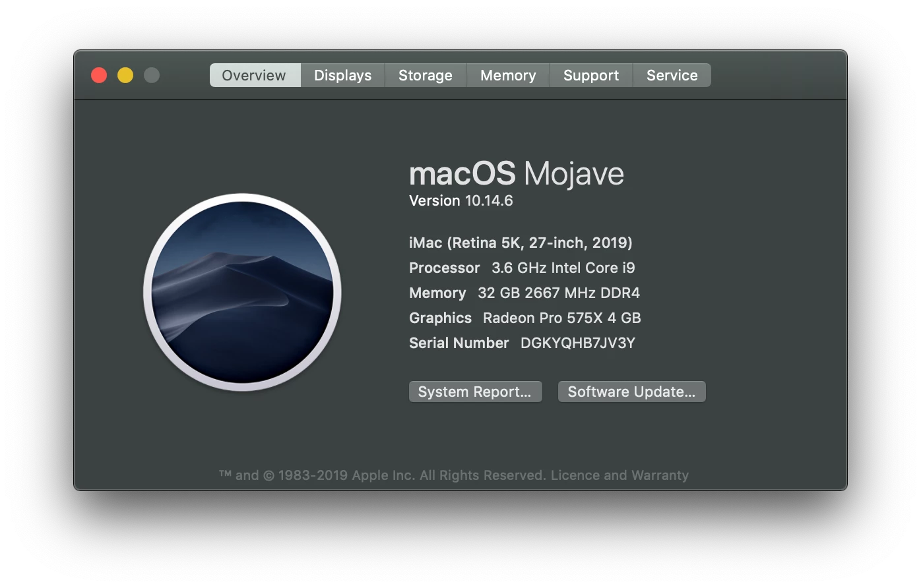The height and width of the screenshot is (588, 921).
Task: Click the graphics value Radeon Pro 575X 4 GB
Action: pyautogui.click(x=562, y=318)
